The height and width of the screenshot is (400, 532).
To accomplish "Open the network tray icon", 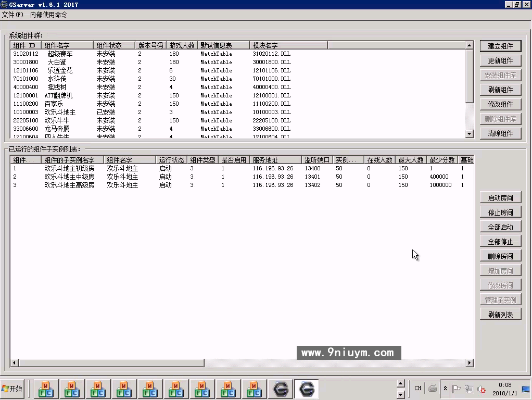I will 469,389.
